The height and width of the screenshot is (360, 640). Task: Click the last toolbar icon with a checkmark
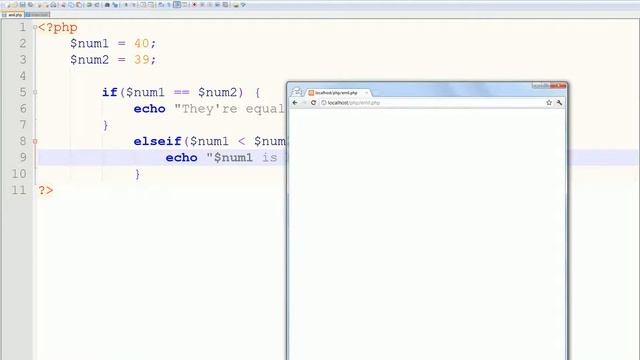pyautogui.click(x=243, y=5)
